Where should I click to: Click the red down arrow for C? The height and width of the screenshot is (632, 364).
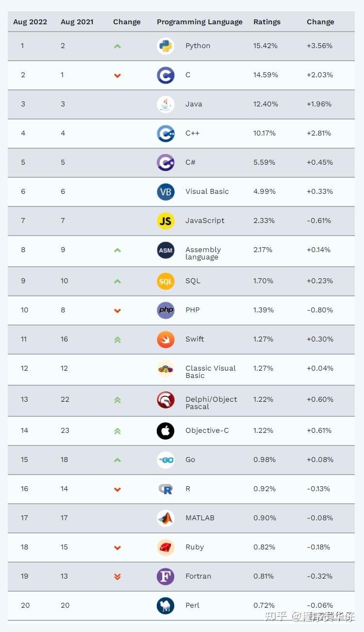(117, 75)
